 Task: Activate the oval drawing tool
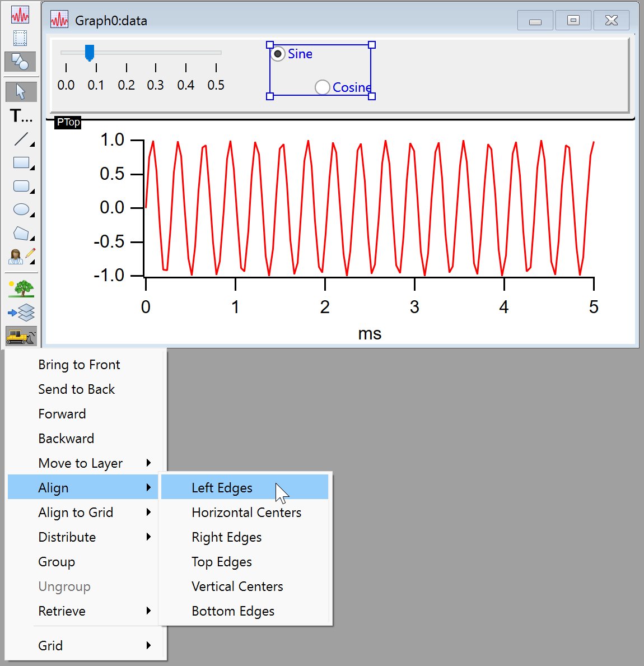pos(21,209)
